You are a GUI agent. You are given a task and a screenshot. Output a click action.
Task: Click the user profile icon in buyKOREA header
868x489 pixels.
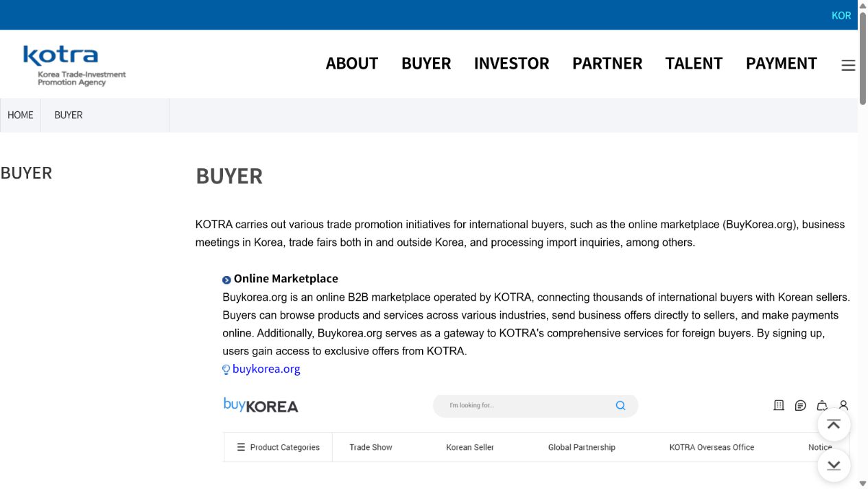844,405
